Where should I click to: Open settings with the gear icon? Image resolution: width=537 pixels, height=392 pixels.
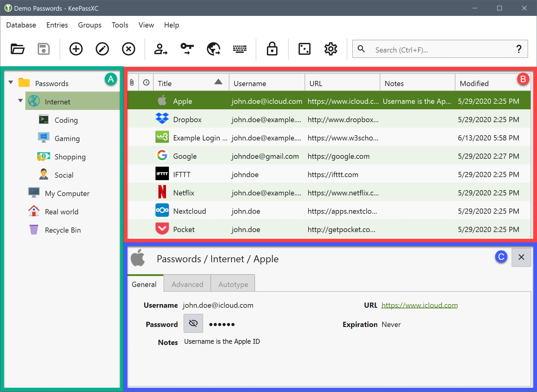(x=331, y=49)
